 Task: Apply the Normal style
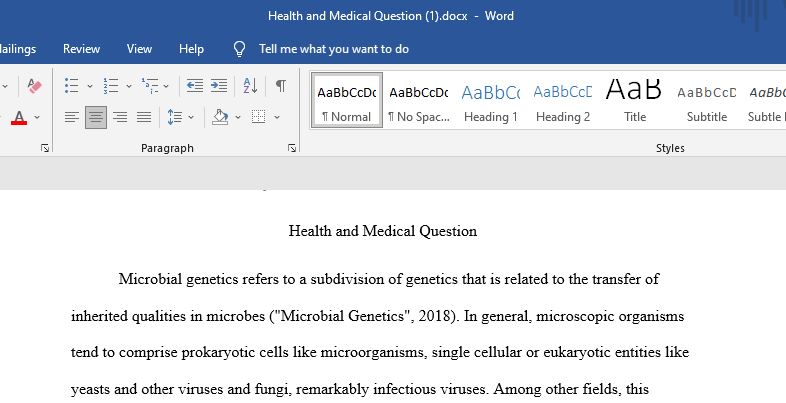click(x=346, y=101)
